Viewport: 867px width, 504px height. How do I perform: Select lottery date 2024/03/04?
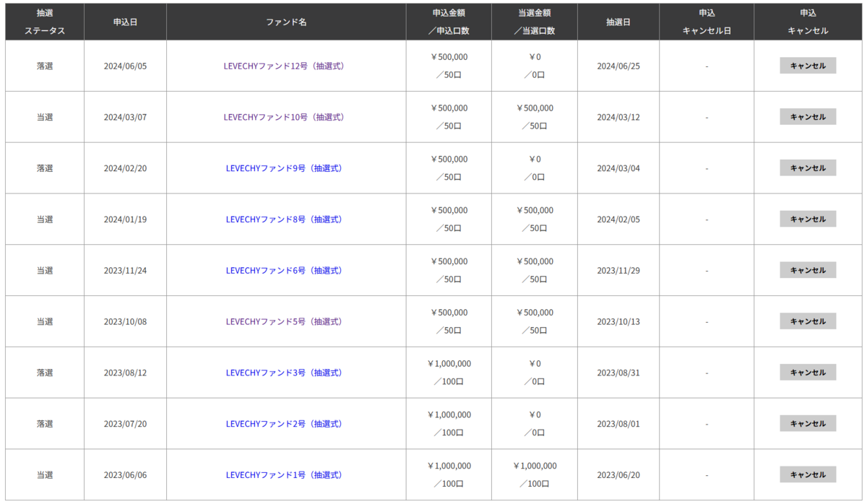click(x=618, y=168)
